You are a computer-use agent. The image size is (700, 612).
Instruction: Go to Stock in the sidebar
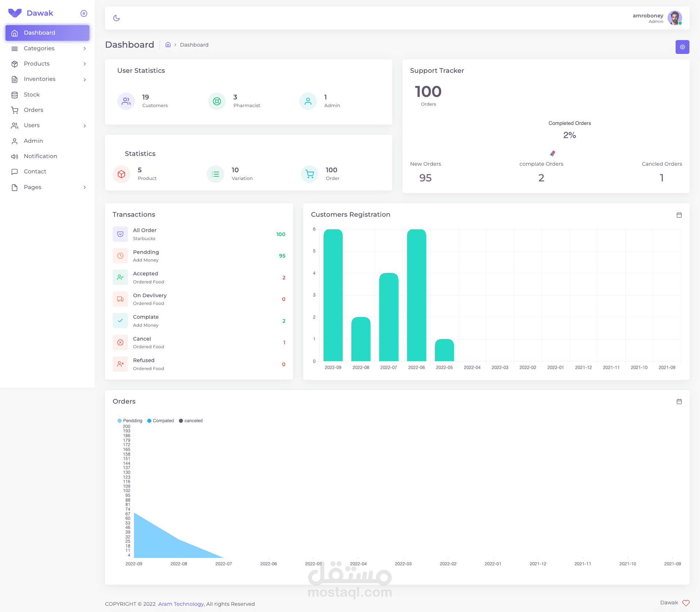[47, 95]
